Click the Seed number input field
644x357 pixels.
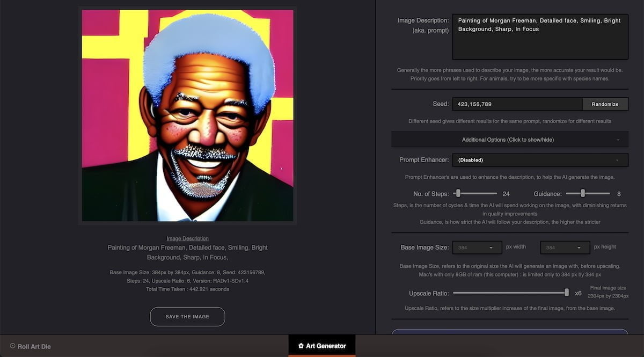tap(517, 104)
